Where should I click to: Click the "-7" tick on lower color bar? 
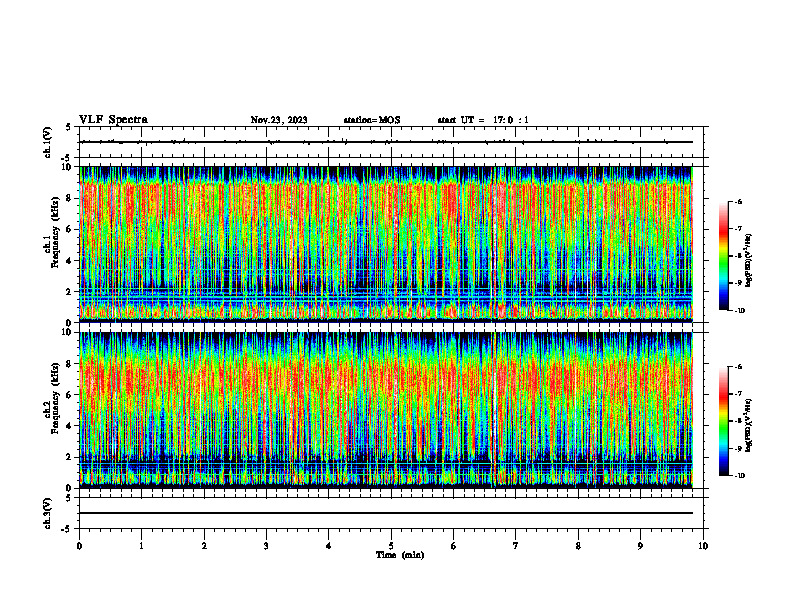738,394
